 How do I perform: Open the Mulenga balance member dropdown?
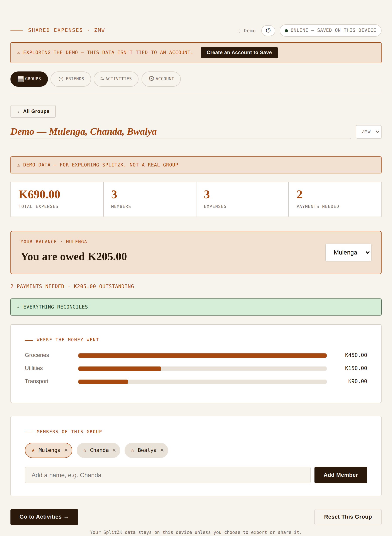348,253
